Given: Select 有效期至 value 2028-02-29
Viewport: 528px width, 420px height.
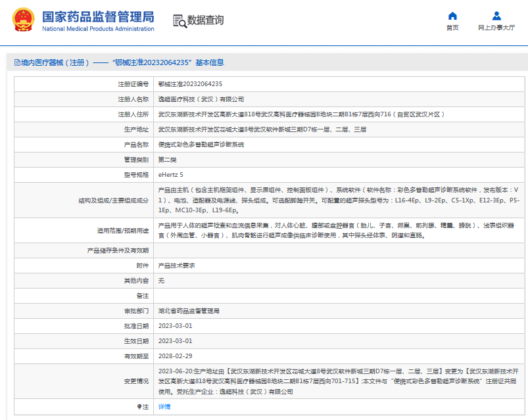Looking at the screenshot, I should (175, 356).
